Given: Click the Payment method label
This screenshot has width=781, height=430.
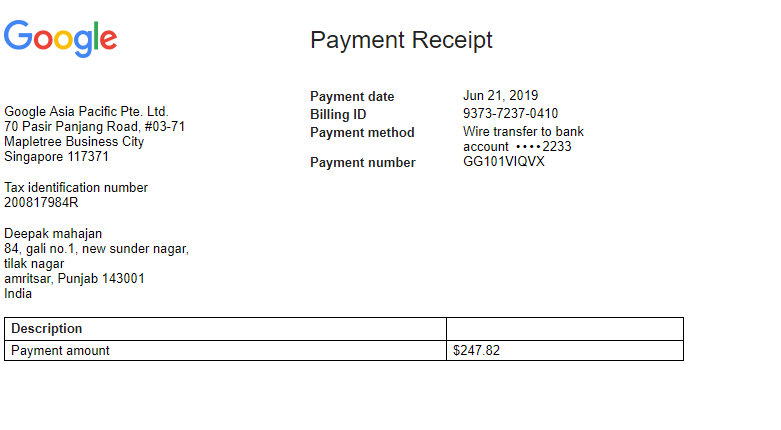Looking at the screenshot, I should click(x=362, y=133).
